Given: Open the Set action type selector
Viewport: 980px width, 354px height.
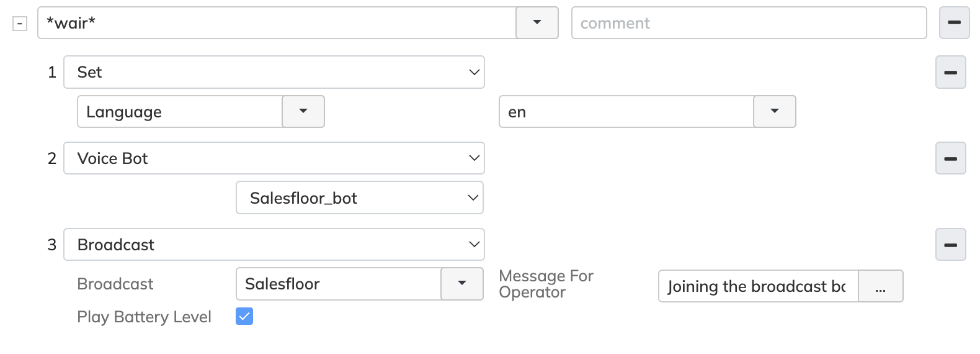Looking at the screenshot, I should 274,73.
